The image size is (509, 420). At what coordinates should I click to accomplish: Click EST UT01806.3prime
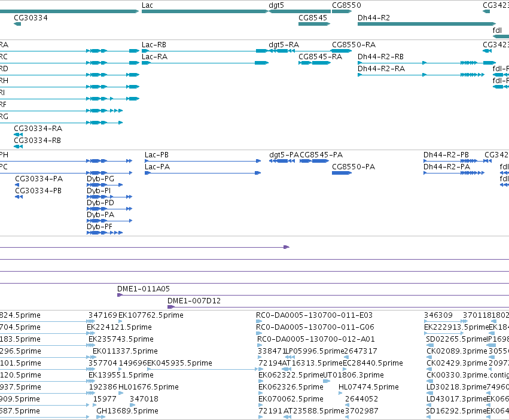click(353, 375)
